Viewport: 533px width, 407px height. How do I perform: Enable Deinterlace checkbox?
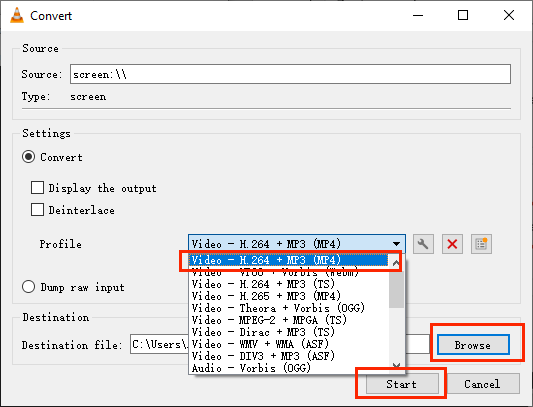[x=37, y=210]
